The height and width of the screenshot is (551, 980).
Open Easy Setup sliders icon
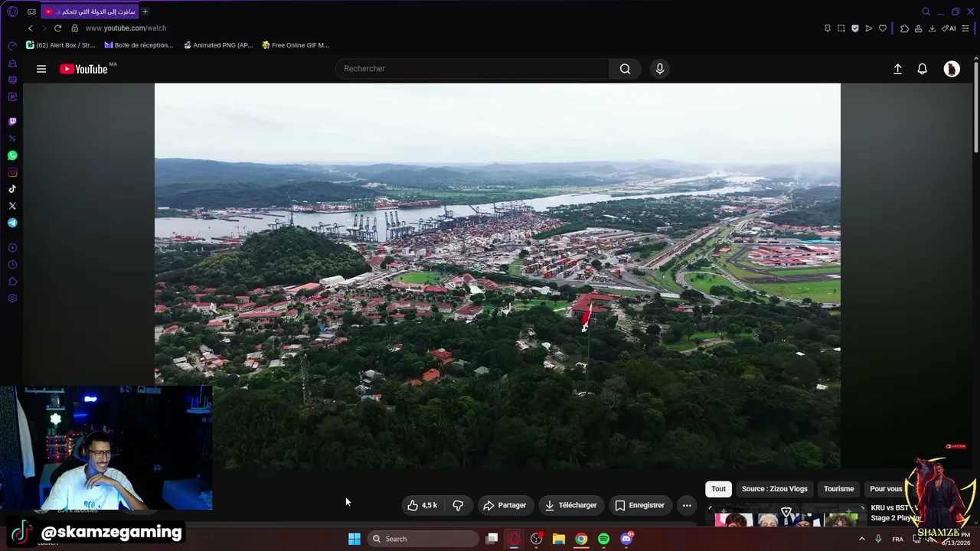point(965,28)
